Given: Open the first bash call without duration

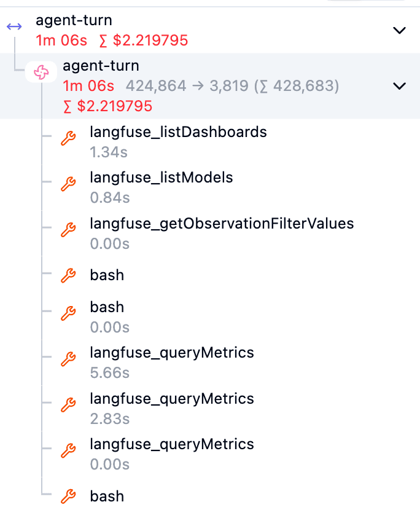Looking at the screenshot, I should pyautogui.click(x=107, y=275).
